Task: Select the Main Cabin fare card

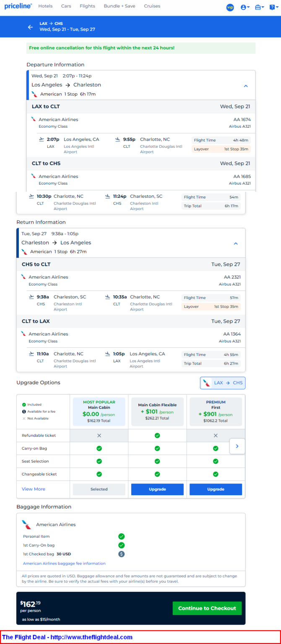Action: pos(99,411)
